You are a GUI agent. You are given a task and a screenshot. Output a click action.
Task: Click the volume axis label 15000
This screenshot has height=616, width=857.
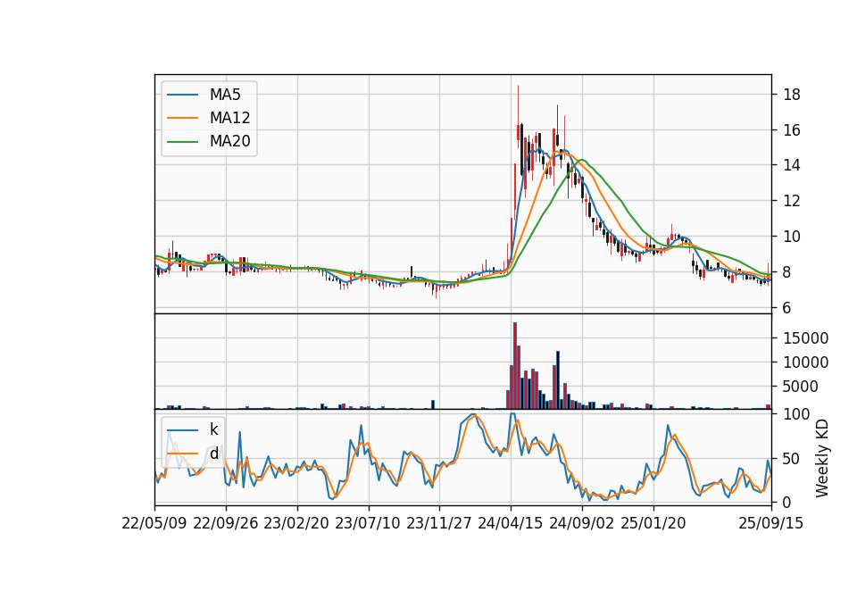805,338
